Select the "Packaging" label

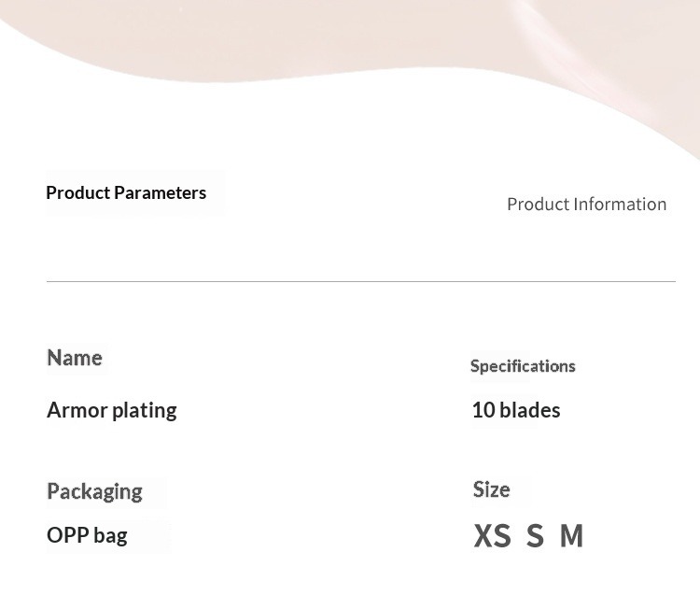[94, 491]
